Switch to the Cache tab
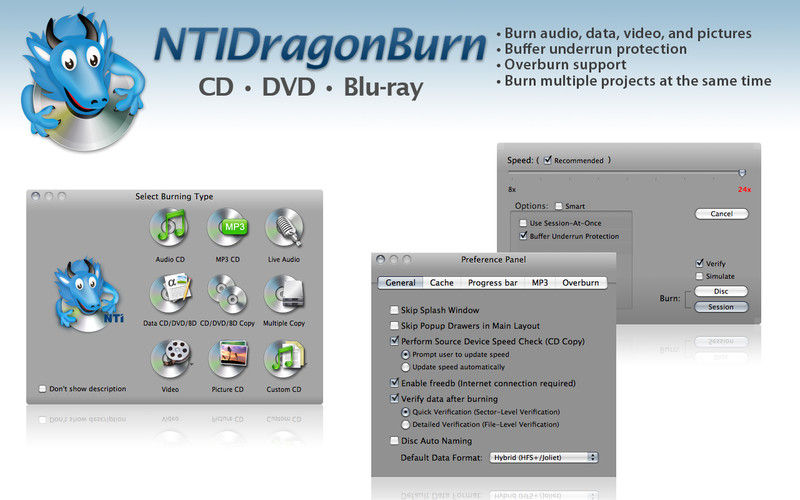Image resolution: width=800 pixels, height=500 pixels. coord(441,283)
